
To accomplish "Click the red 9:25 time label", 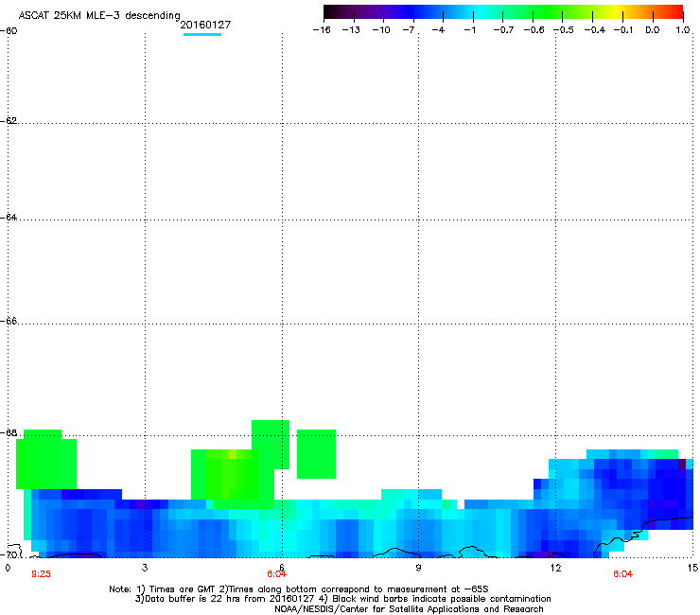I will pos(41,574).
